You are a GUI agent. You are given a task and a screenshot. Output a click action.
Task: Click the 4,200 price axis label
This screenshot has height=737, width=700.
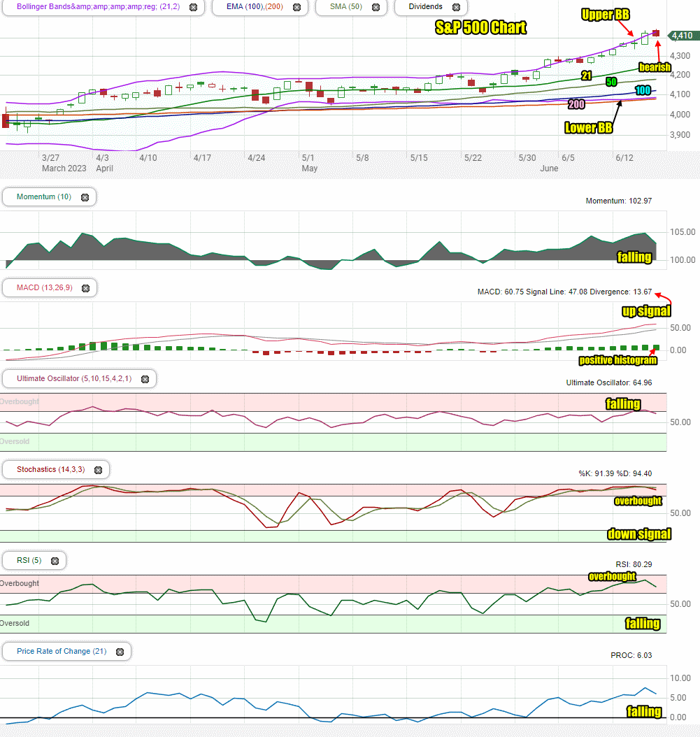coord(680,75)
